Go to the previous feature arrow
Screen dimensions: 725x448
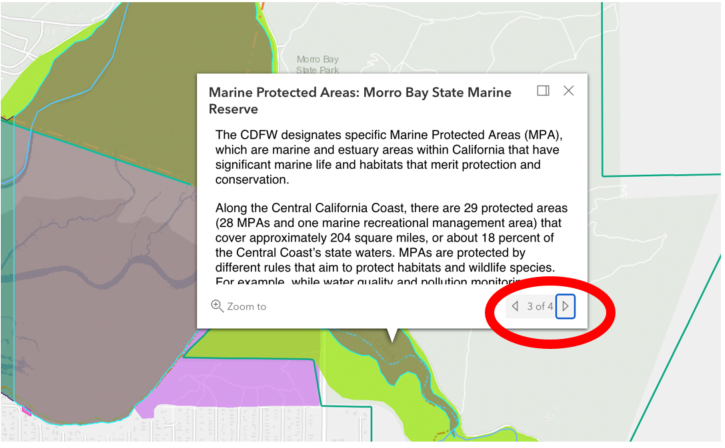coord(515,306)
